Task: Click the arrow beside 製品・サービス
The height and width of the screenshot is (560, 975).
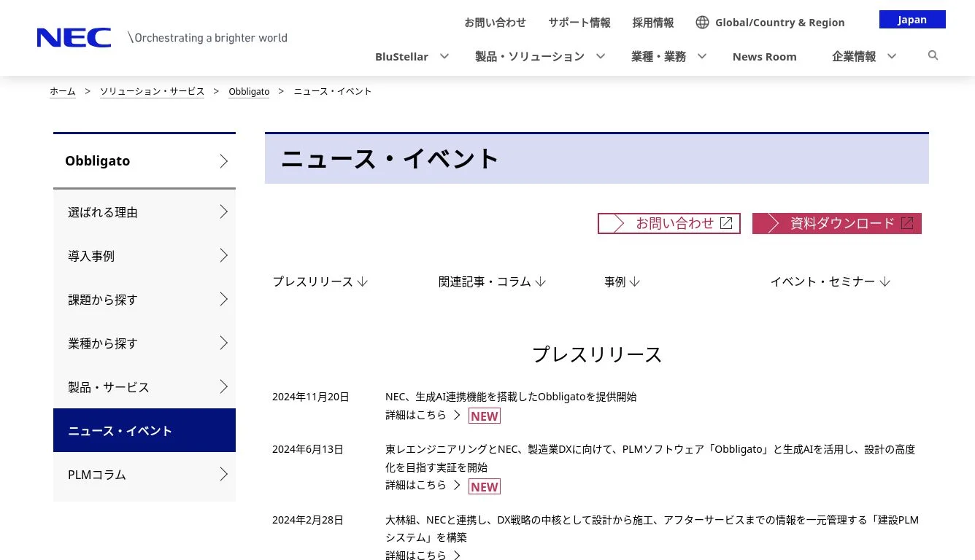Action: (x=224, y=386)
